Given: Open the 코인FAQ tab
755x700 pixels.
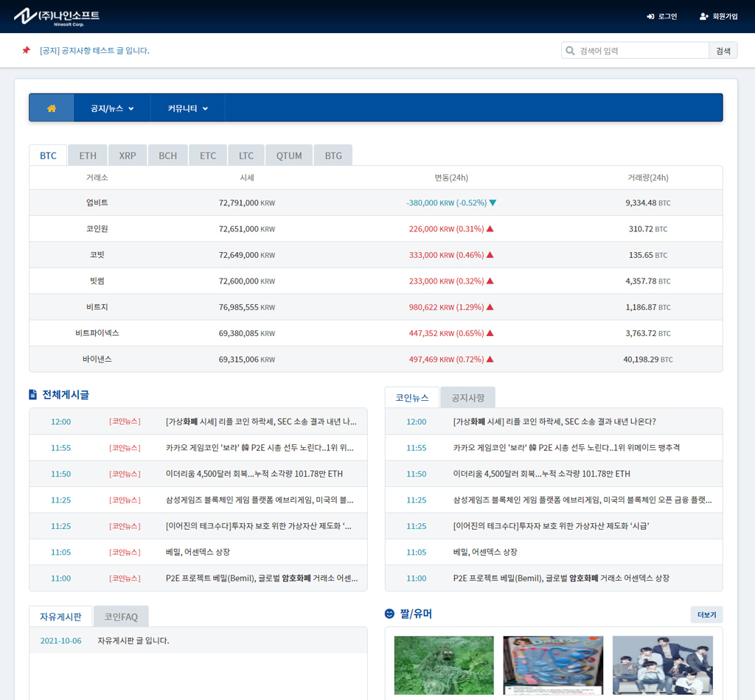Looking at the screenshot, I should pyautogui.click(x=121, y=617).
